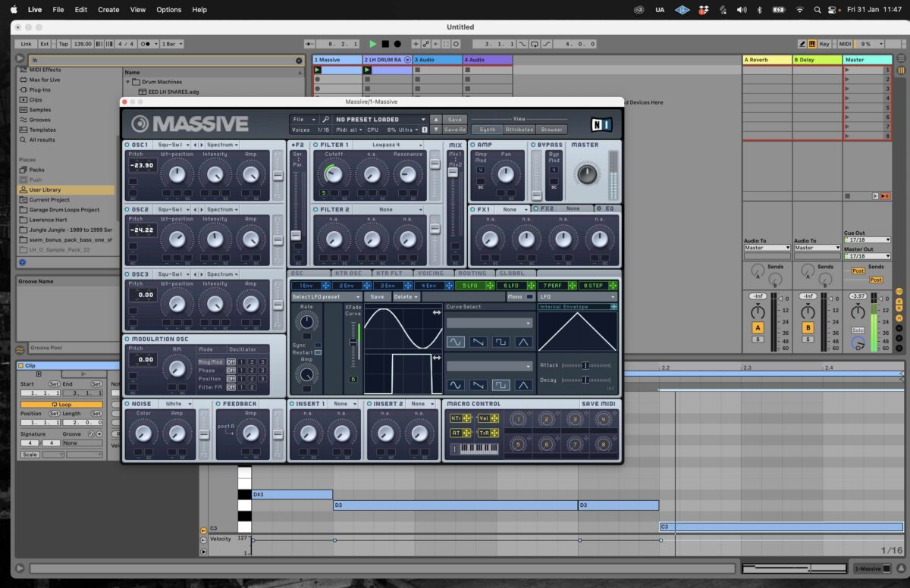Toggle the LFO Mono switch
Viewport: 910px width, 588px height.
(x=529, y=296)
